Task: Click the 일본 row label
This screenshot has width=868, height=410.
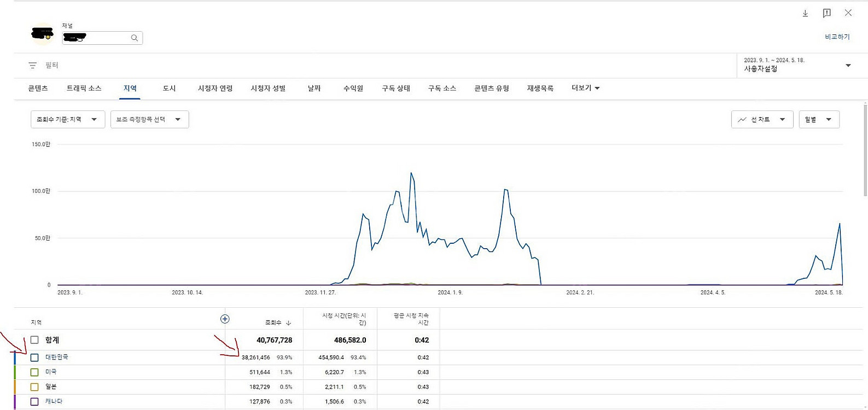Action: click(51, 386)
